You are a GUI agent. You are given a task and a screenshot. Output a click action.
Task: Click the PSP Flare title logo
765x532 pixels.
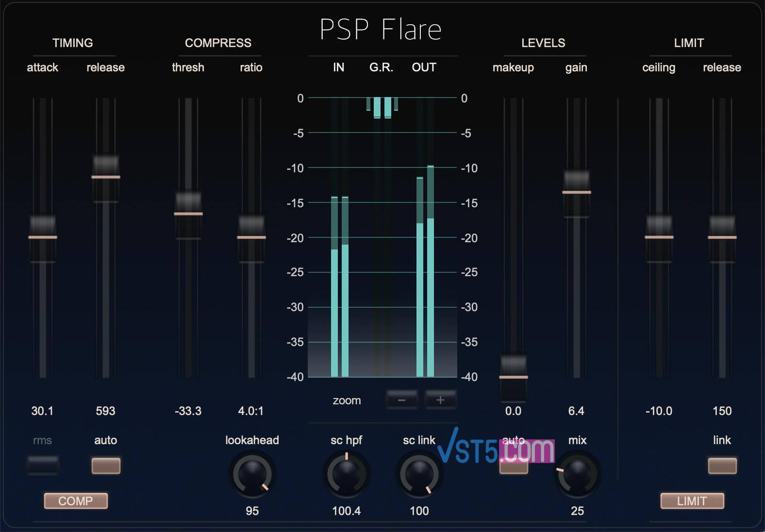[381, 30]
